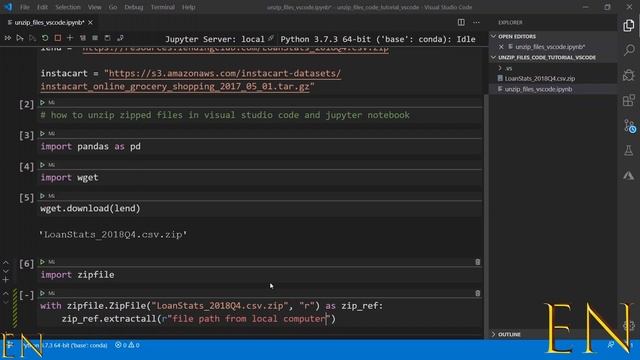Run cell 4 import wget
Image resolution: width=640 pixels, height=360 pixels.
pyautogui.click(x=42, y=164)
